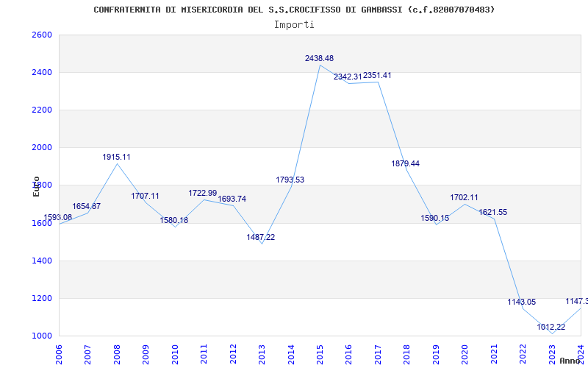The width and height of the screenshot is (588, 368).
Task: Select the 2400 y-axis tick label
Action: tap(42, 72)
